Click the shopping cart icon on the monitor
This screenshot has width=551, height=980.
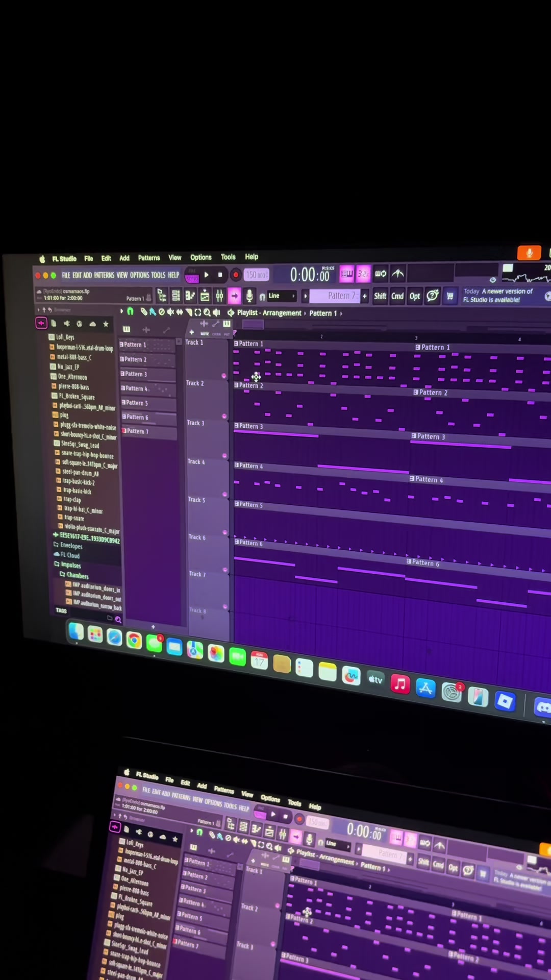450,296
